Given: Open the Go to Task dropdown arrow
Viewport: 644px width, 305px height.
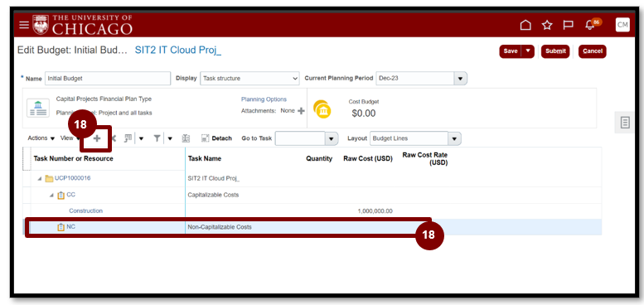Looking at the screenshot, I should tap(332, 138).
